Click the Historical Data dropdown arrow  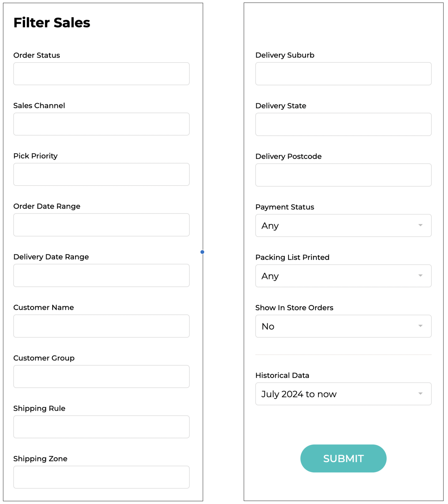click(420, 394)
